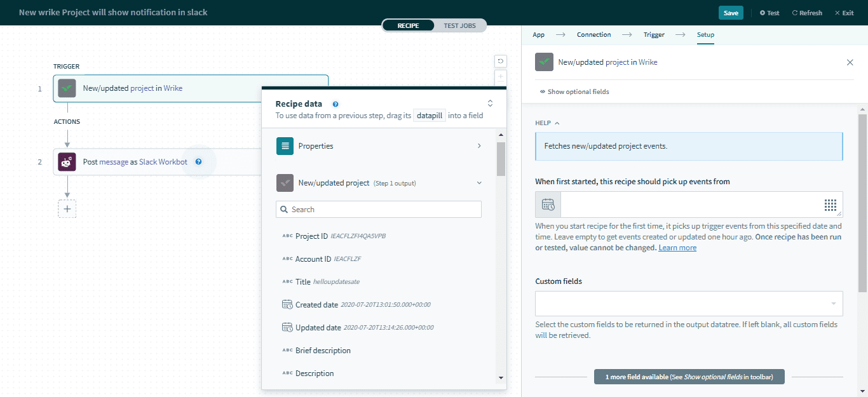Screen dimensions: 868x397
Task: Click the formula grid icon in date field
Action: [830, 205]
